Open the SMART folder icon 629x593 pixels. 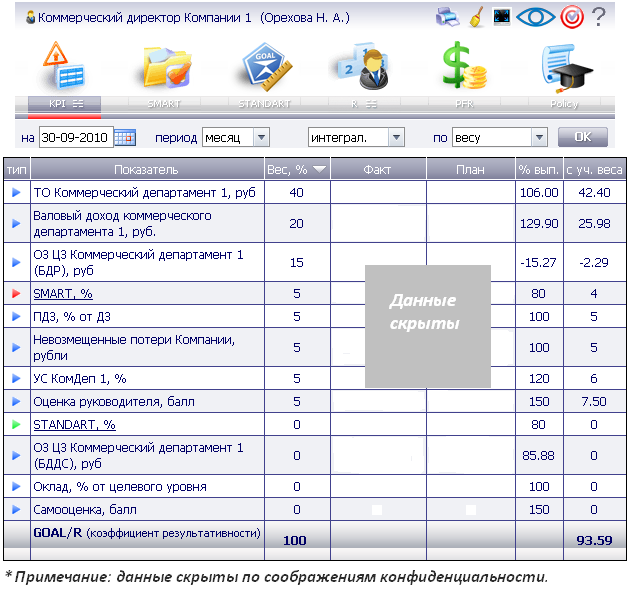(167, 67)
